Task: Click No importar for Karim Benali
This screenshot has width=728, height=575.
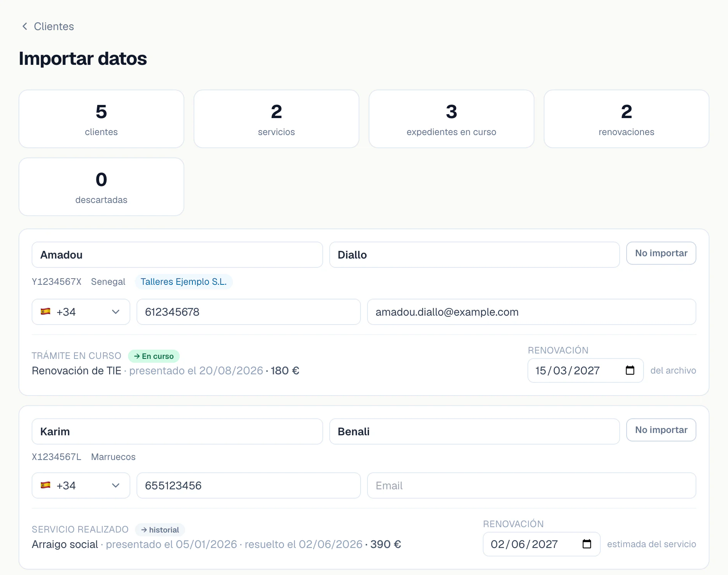Action: (x=661, y=430)
